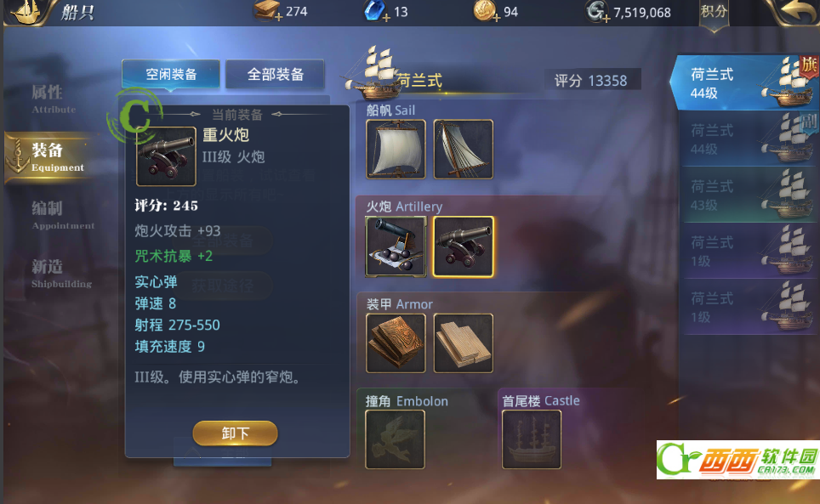The width and height of the screenshot is (820, 504).
Task: Switch to 空闲装备 idle equipment tab
Action: click(171, 74)
